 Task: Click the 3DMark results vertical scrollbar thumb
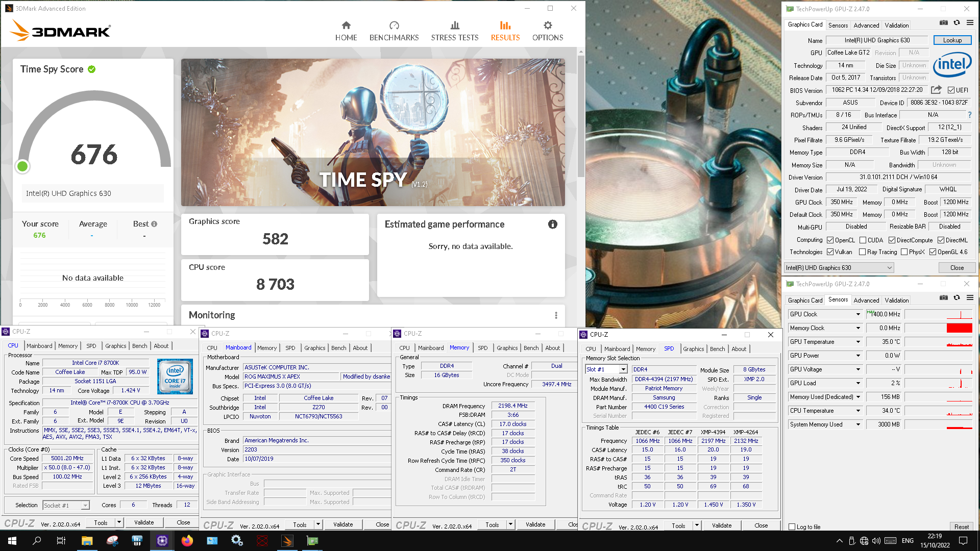[581, 116]
